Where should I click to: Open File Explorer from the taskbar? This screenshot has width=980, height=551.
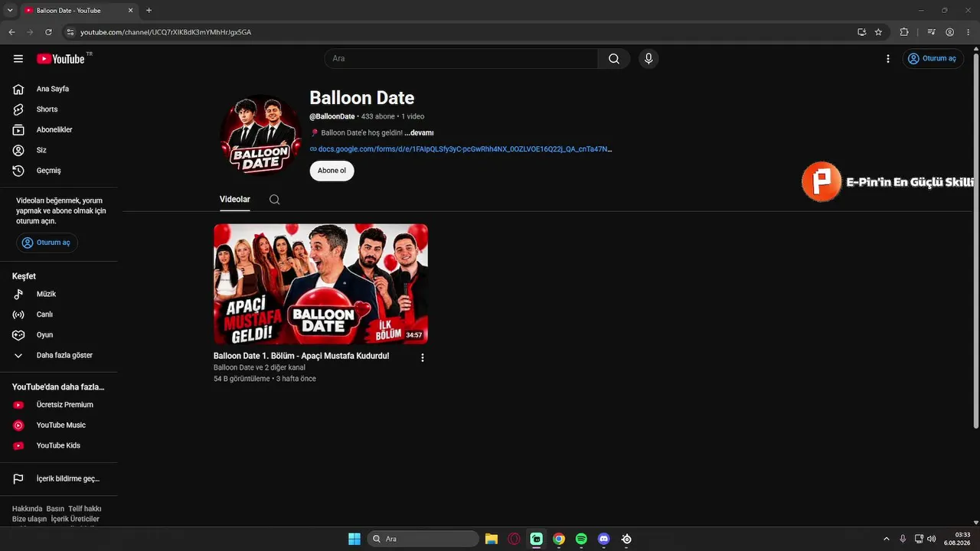492,539
